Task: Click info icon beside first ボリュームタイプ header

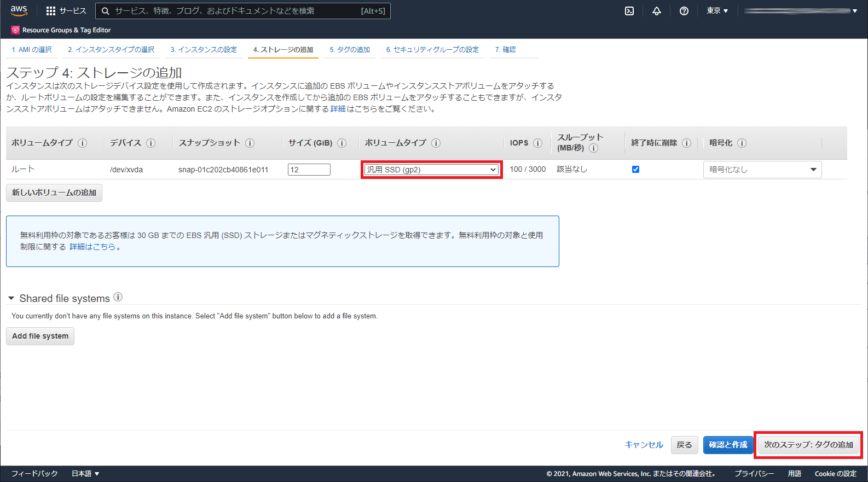Action: pos(82,143)
